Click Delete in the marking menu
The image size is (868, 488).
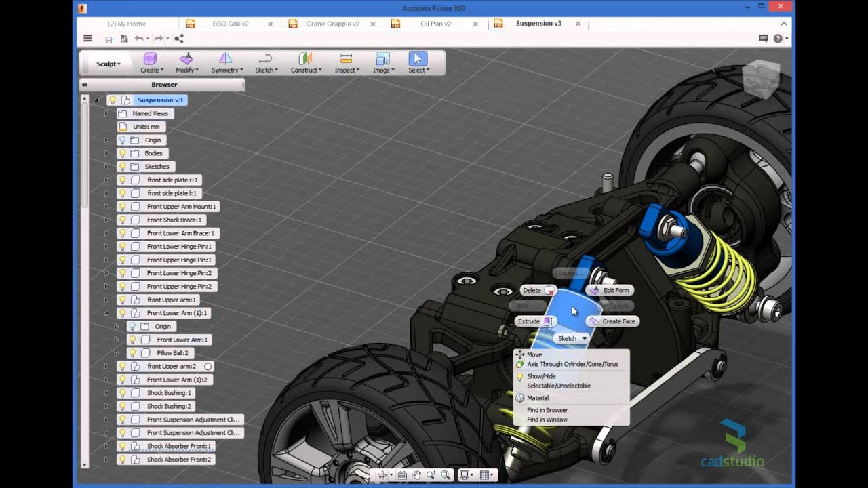(538, 290)
